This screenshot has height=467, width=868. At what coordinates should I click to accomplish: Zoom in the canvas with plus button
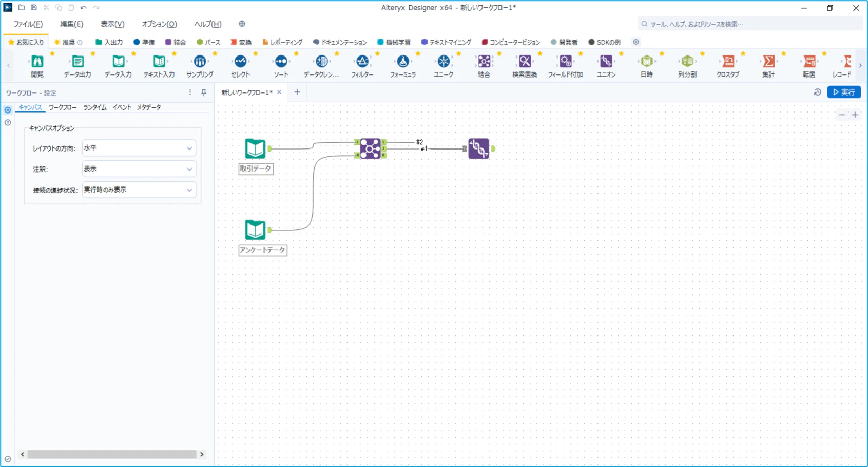855,115
